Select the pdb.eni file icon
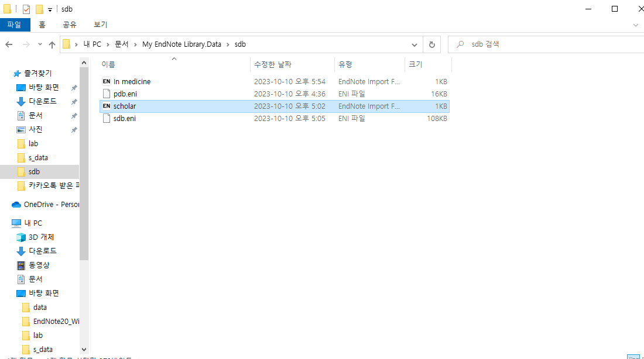The width and height of the screenshot is (644, 359). click(107, 94)
